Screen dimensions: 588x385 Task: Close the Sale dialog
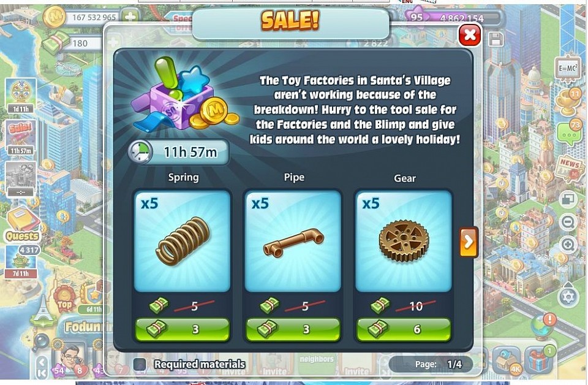tap(470, 36)
